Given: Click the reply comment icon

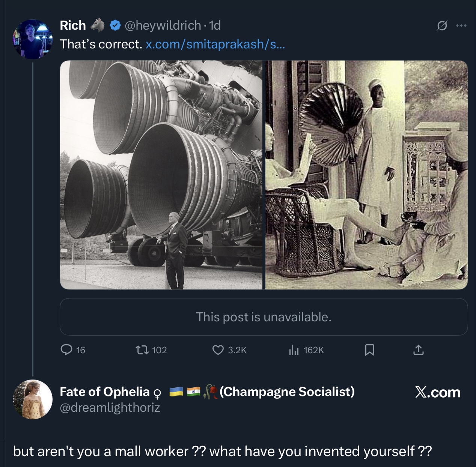Looking at the screenshot, I should 66,350.
